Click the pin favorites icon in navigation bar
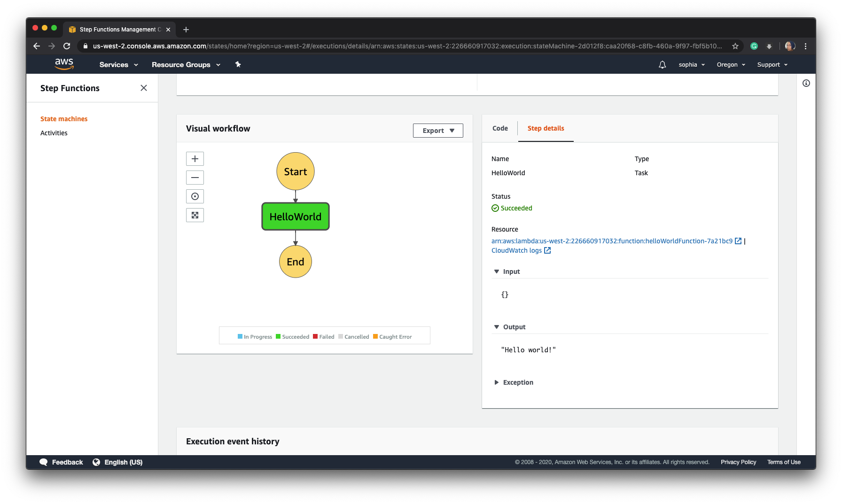 click(x=238, y=64)
